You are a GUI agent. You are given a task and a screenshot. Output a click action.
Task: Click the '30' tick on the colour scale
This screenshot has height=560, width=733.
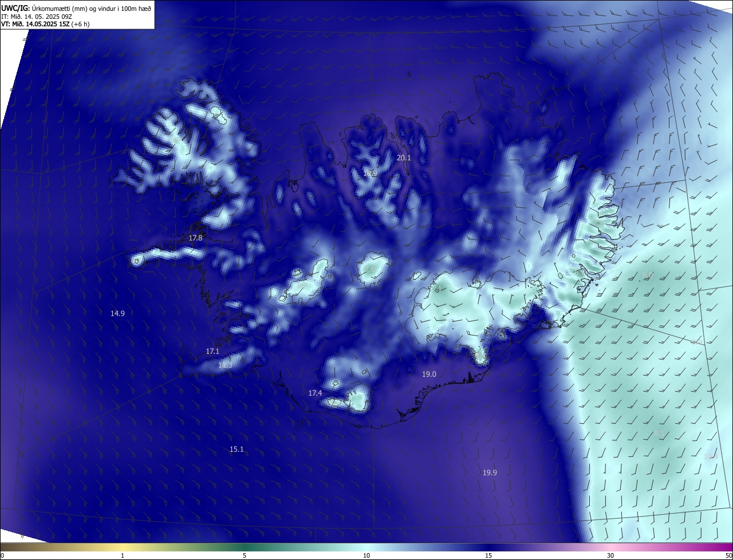610,555
